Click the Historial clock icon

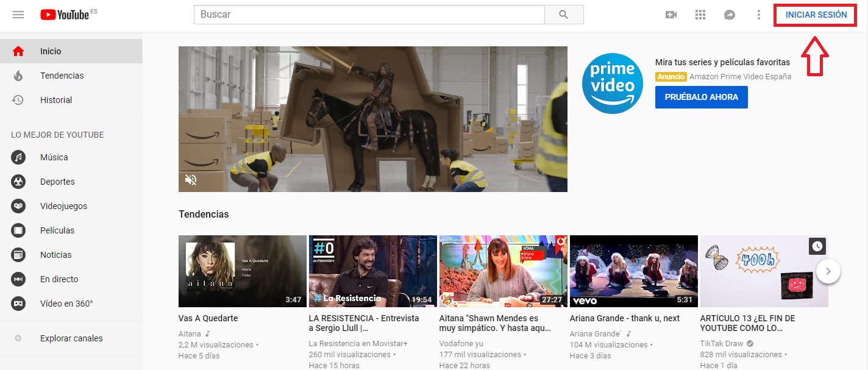coord(18,100)
